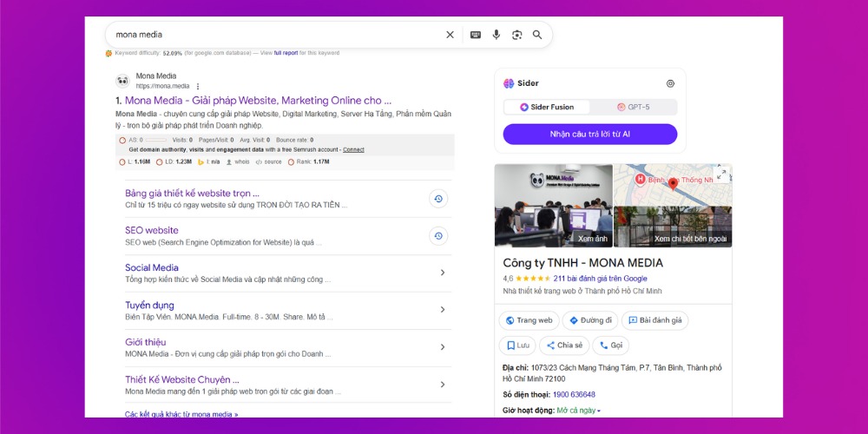Click the mona media search input
Image resolution: width=868 pixels, height=434 pixels.
[277, 35]
